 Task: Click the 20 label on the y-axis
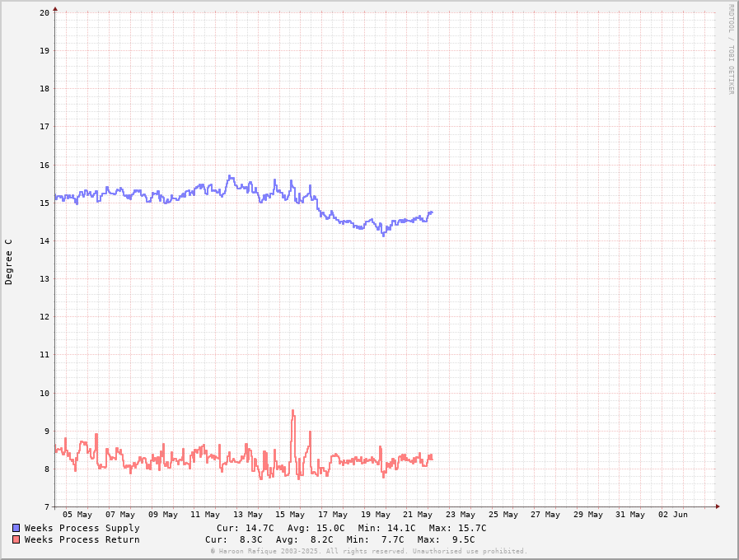click(x=44, y=12)
